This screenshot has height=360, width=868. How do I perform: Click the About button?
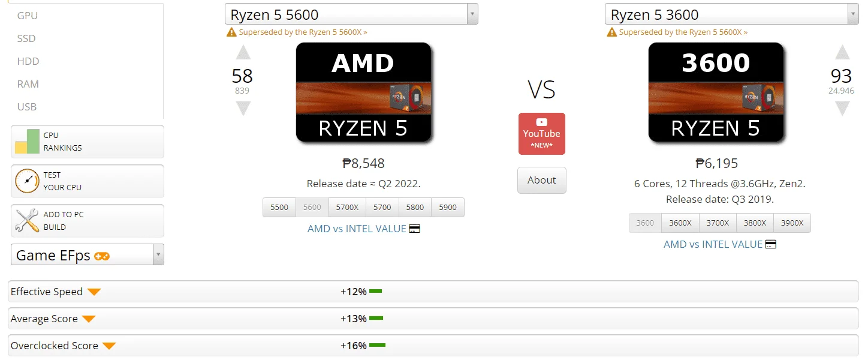coord(541,180)
